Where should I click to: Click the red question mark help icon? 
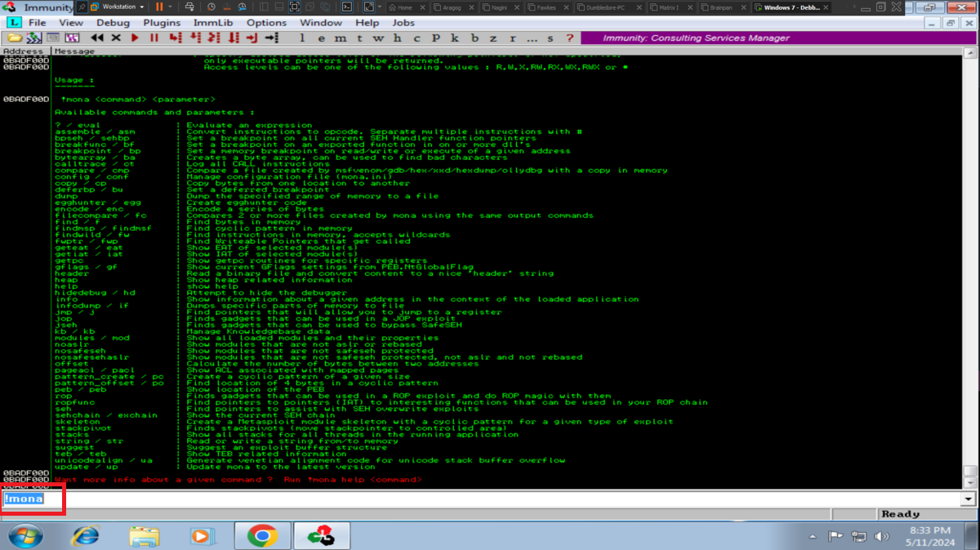(x=570, y=38)
